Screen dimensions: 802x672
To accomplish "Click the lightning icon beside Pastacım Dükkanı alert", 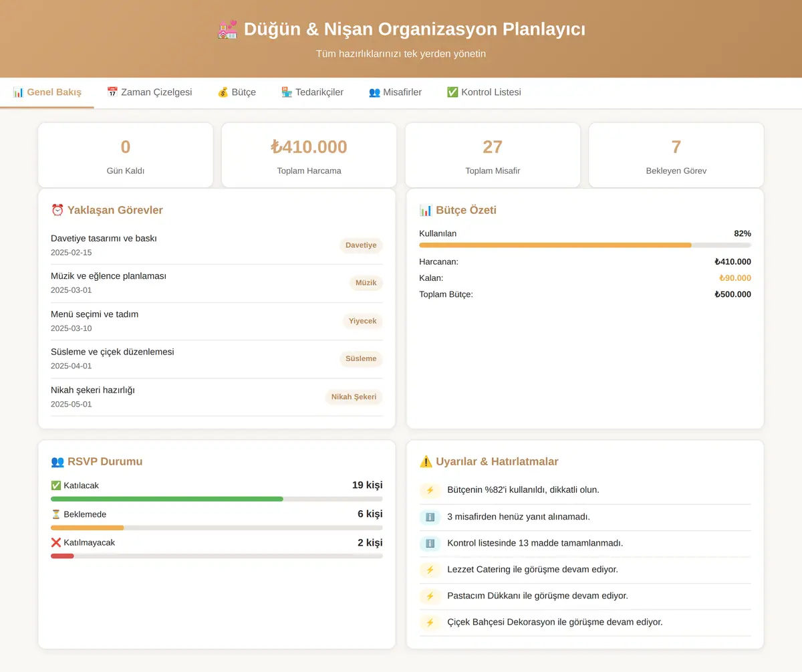I will coord(430,596).
